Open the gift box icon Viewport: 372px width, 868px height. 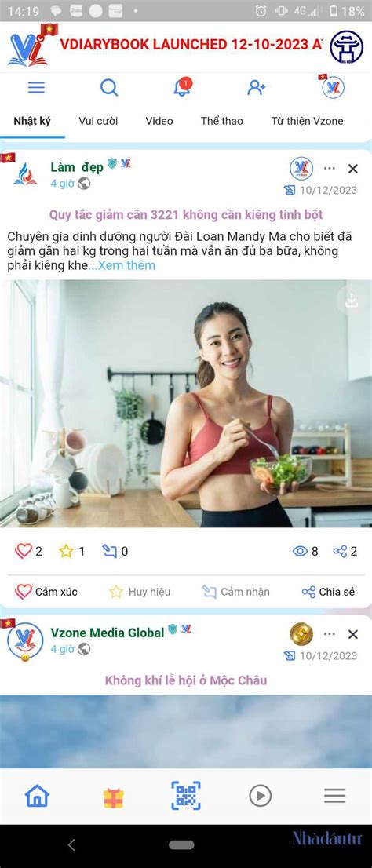click(114, 797)
